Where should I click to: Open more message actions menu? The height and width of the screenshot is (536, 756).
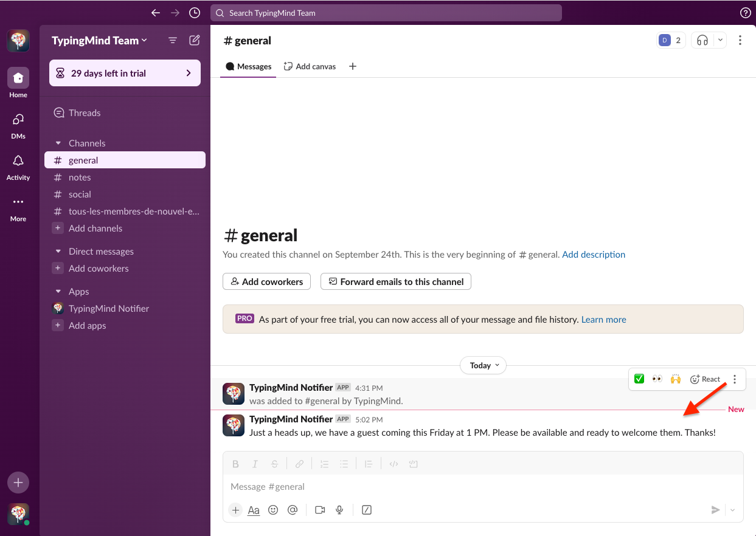(735, 379)
